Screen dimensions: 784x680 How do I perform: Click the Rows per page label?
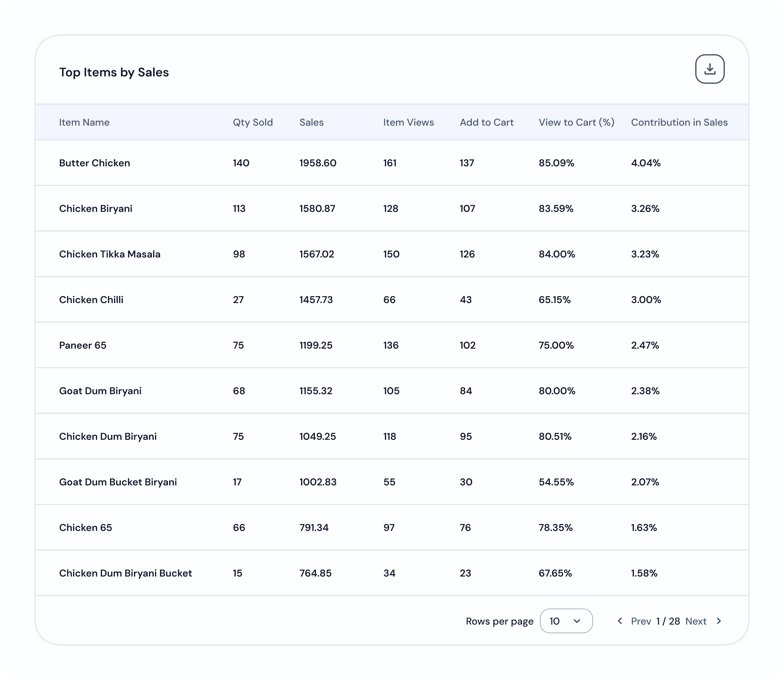(500, 621)
